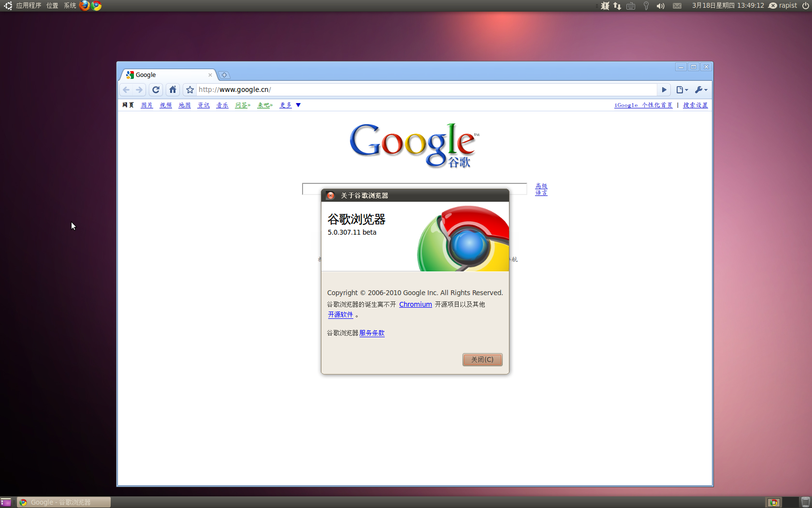Open the 地图 maps link
Image resolution: width=812 pixels, height=508 pixels.
pos(185,105)
